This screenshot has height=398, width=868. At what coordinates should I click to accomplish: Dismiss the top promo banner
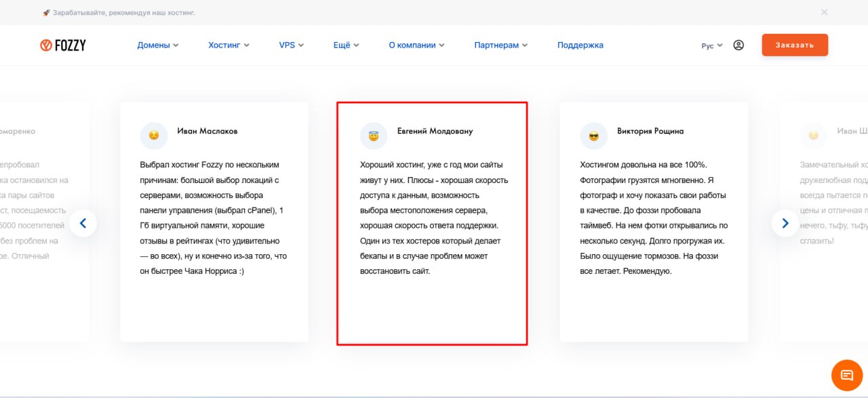click(824, 12)
